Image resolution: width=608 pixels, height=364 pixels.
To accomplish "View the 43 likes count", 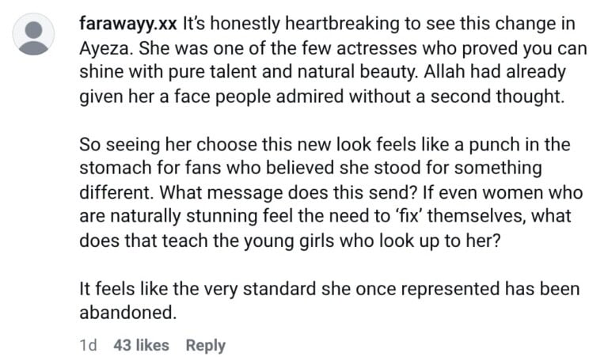I will point(142,345).
